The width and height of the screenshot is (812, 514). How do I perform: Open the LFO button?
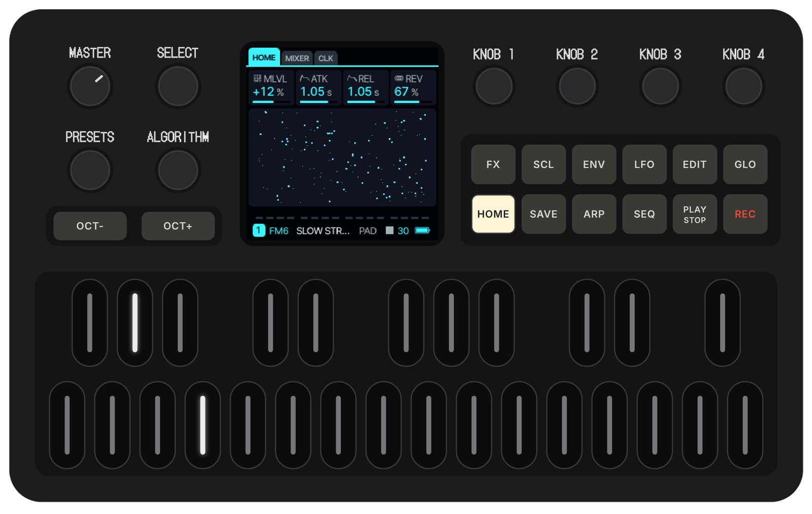click(644, 164)
